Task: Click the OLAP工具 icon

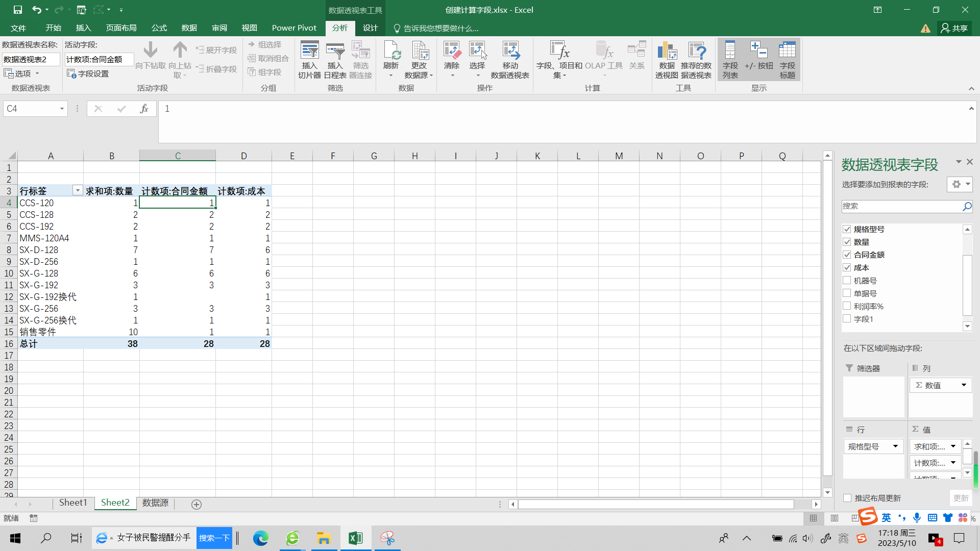Action: (x=604, y=59)
